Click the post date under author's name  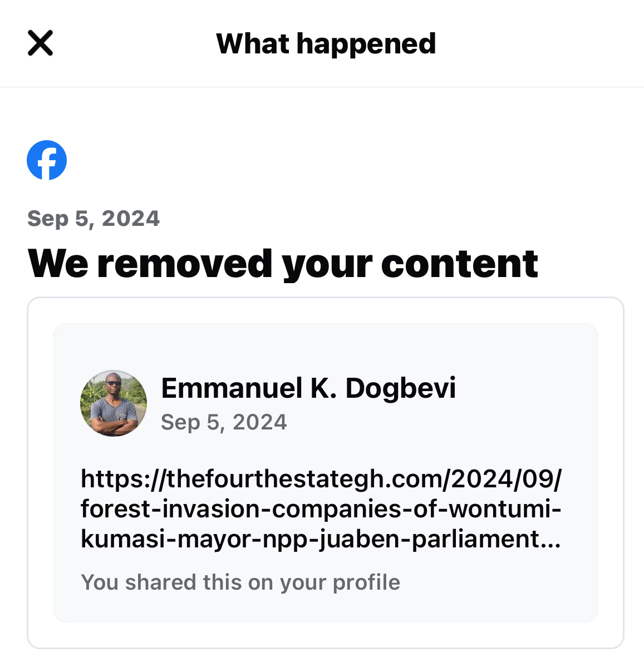pyautogui.click(x=224, y=422)
